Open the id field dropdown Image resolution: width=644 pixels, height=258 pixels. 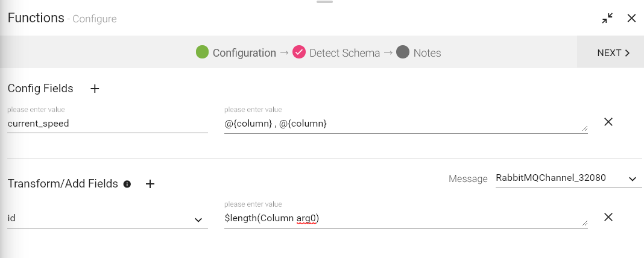198,219
